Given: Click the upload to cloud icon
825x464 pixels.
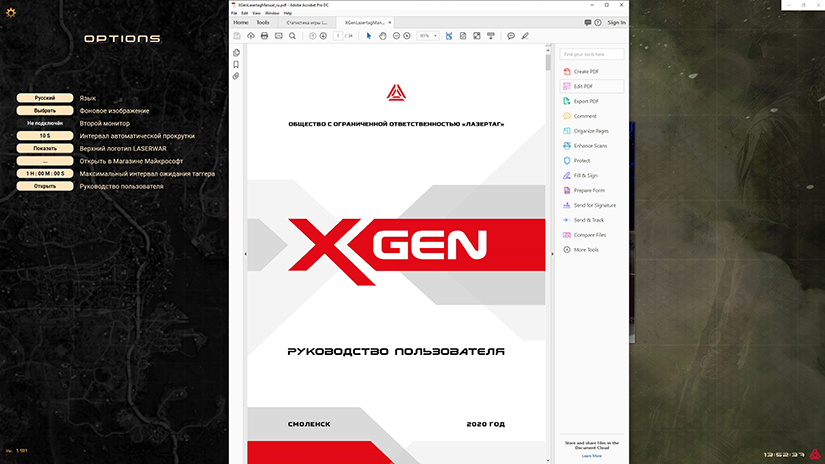Looking at the screenshot, I should pos(250,36).
